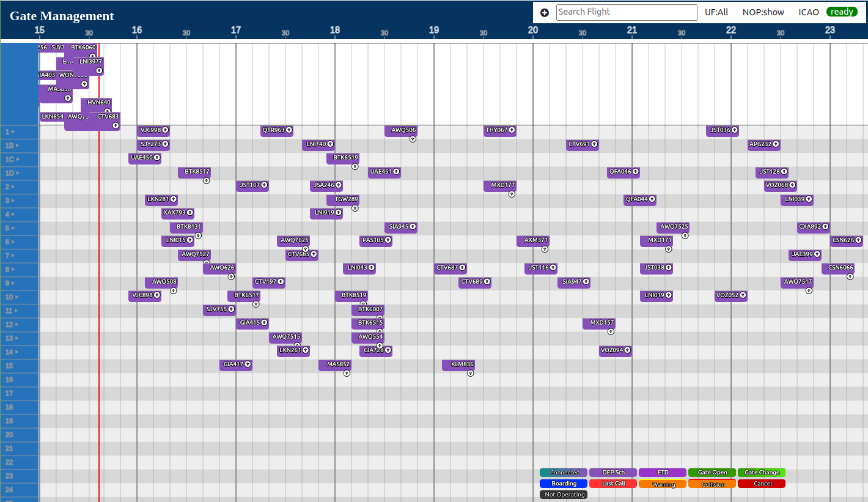This screenshot has width=868, height=502.
Task: Click the arrow icon on flight VOZ094
Action: coord(627,350)
